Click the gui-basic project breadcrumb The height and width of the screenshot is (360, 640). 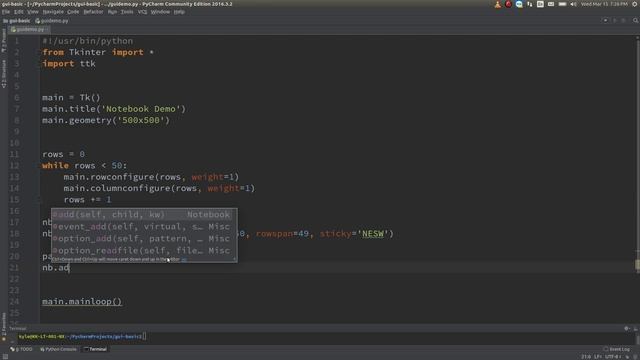coord(17,21)
